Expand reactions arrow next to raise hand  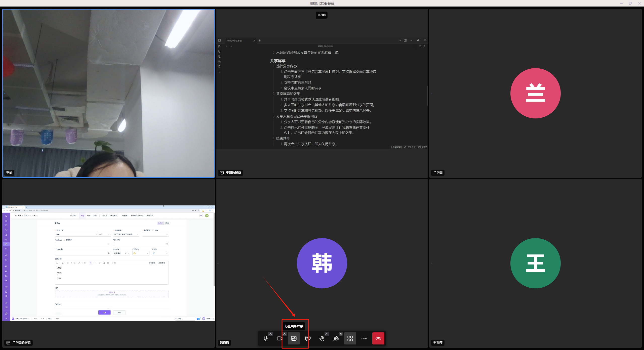tap(327, 334)
